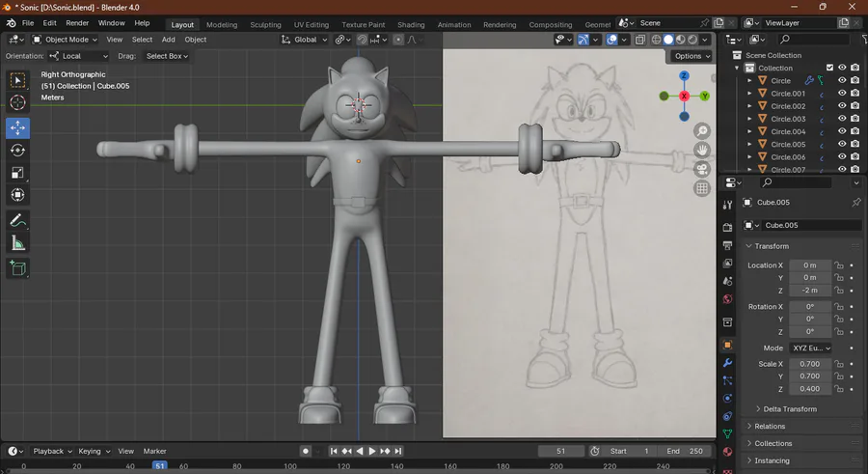Open Object Mode dropdown
This screenshot has height=474, width=868.
[65, 40]
